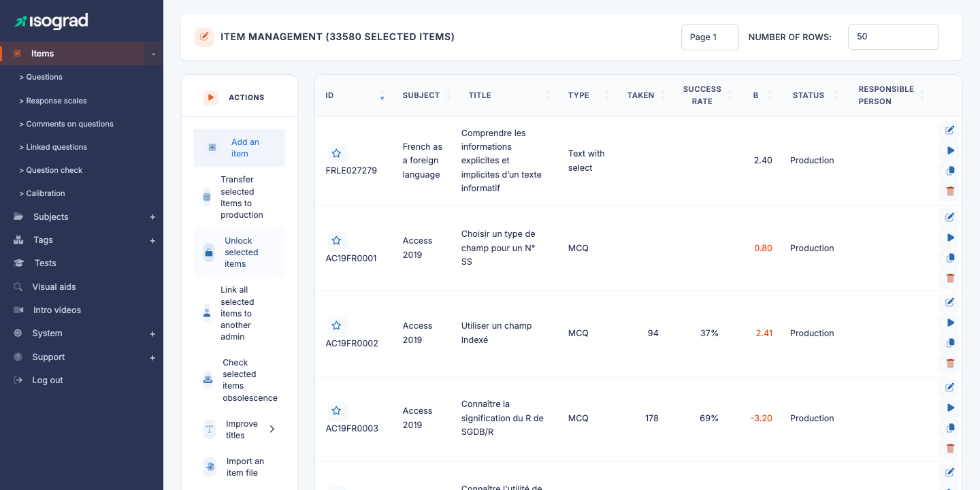
Task: Click the Actions panel play icon
Action: coord(211,97)
